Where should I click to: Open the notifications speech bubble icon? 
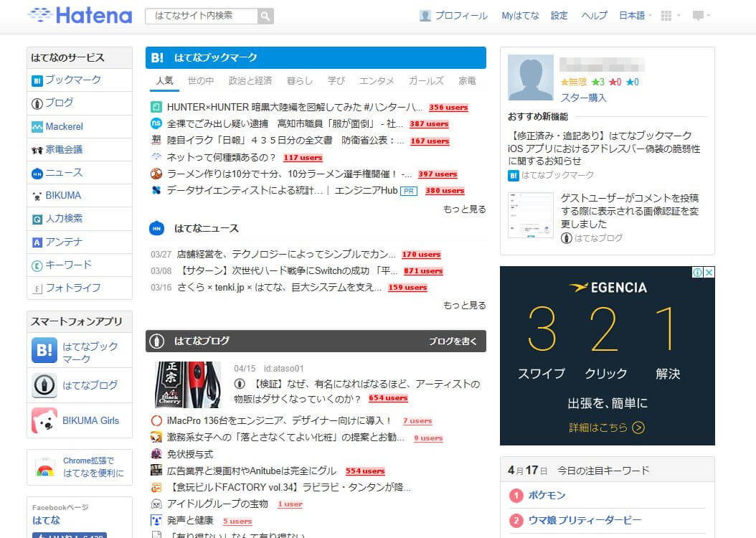click(x=698, y=16)
